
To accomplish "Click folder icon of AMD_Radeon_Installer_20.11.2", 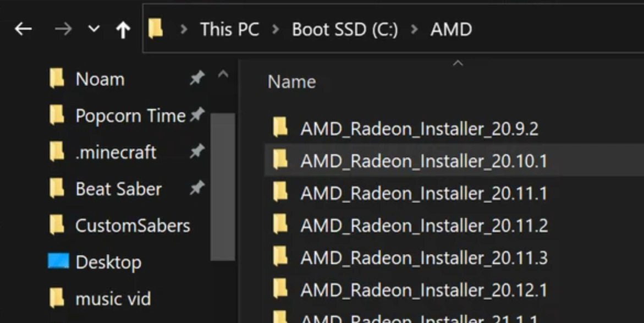I will (280, 224).
